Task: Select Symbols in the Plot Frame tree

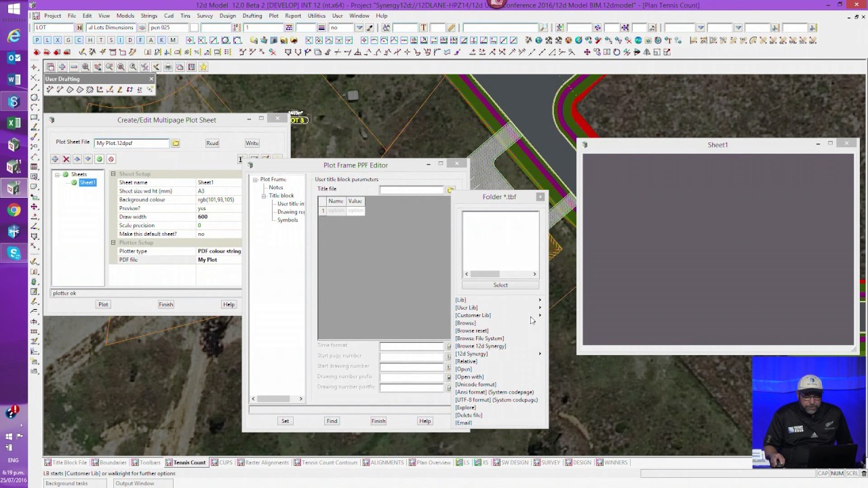Action: [x=288, y=220]
